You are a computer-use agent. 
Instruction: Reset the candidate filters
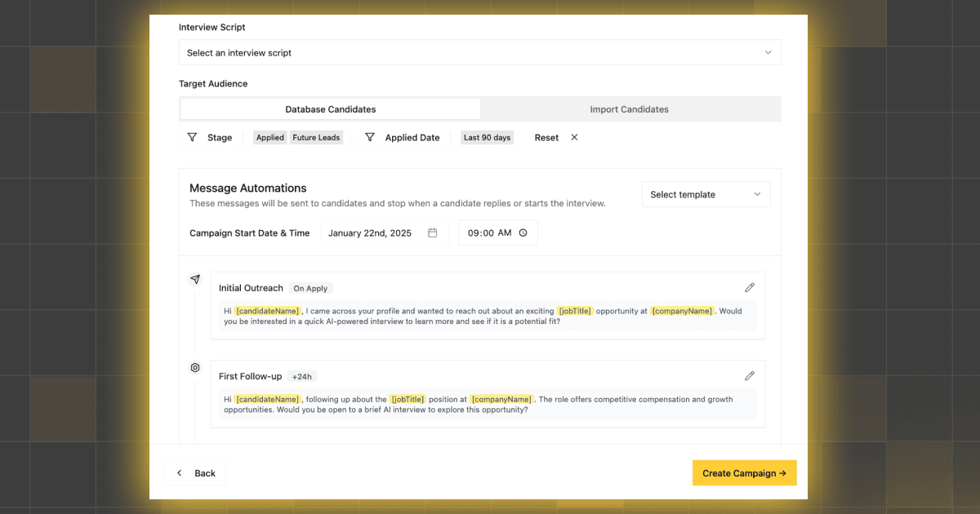click(x=546, y=138)
